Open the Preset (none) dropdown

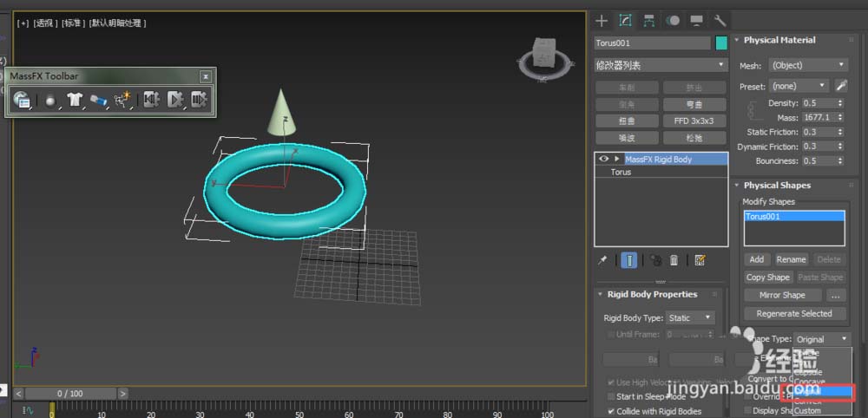tap(799, 86)
